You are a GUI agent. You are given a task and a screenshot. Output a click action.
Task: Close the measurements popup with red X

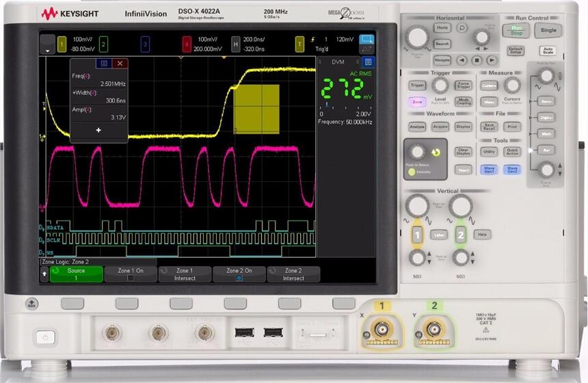pos(120,64)
